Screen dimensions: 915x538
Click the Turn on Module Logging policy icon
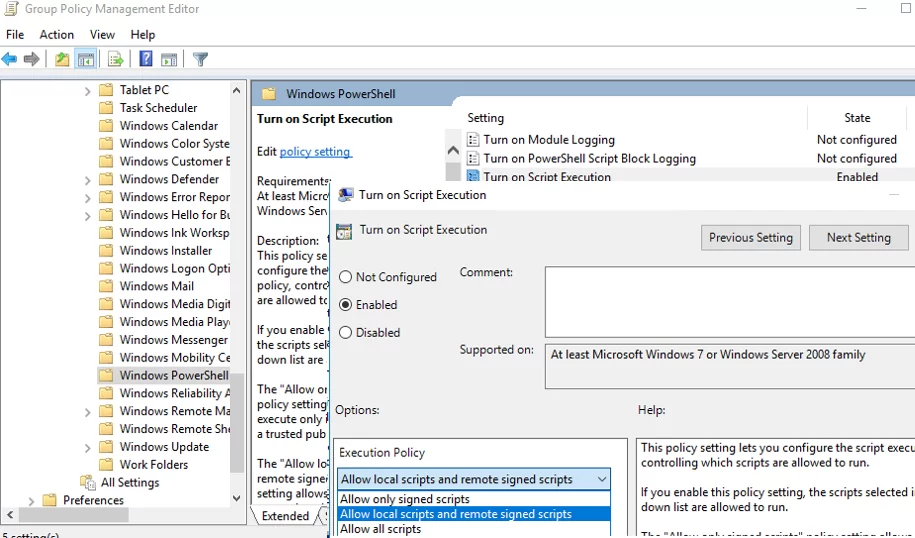click(473, 140)
